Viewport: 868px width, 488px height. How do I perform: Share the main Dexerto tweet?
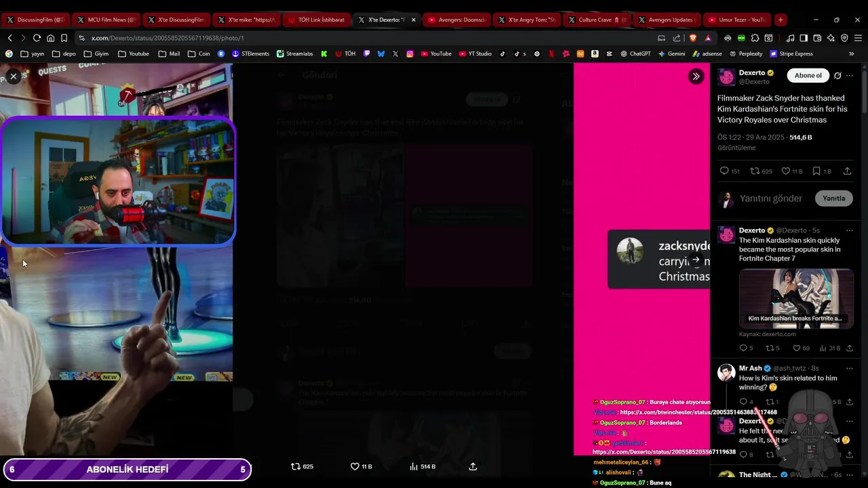pos(848,171)
